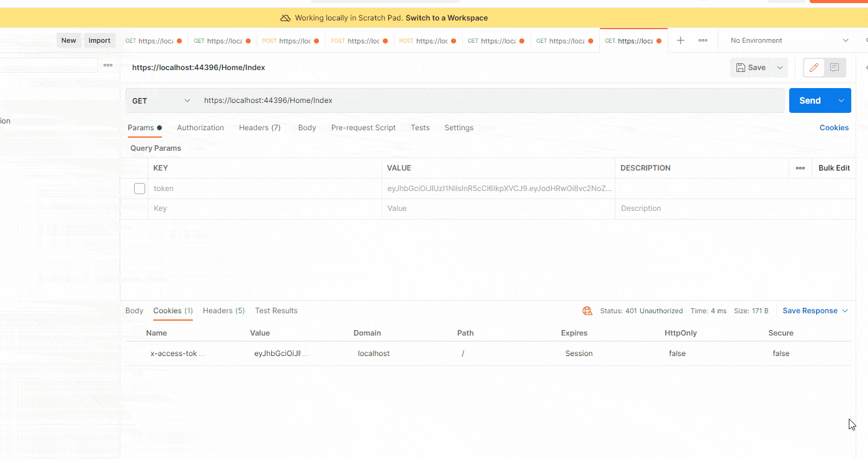Click the Import button
The width and height of the screenshot is (868, 459).
pos(99,40)
